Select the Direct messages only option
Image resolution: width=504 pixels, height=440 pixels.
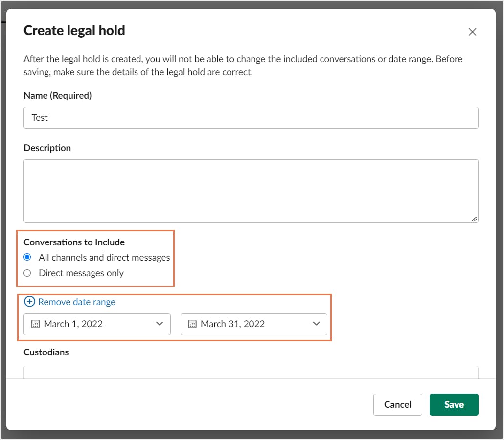click(27, 273)
